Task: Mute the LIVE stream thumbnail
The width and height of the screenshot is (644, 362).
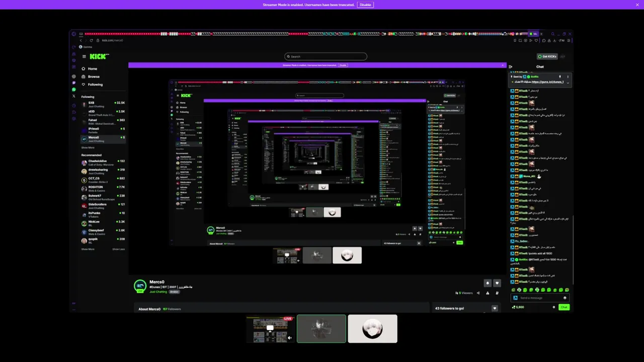Action: 290,338
